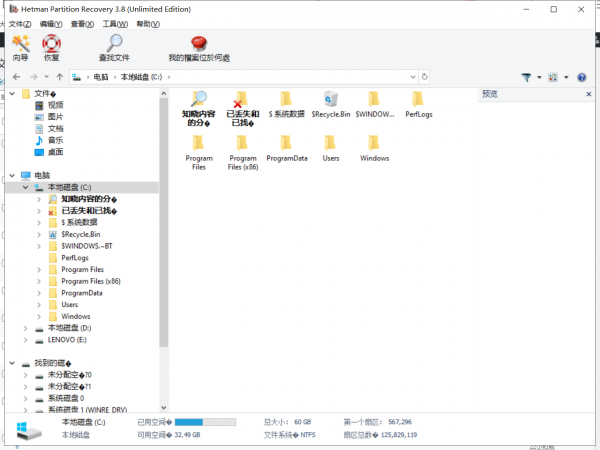Image resolution: width=600 pixels, height=450 pixels.
Task: Go up one level with the up arrow
Action: click(x=59, y=77)
